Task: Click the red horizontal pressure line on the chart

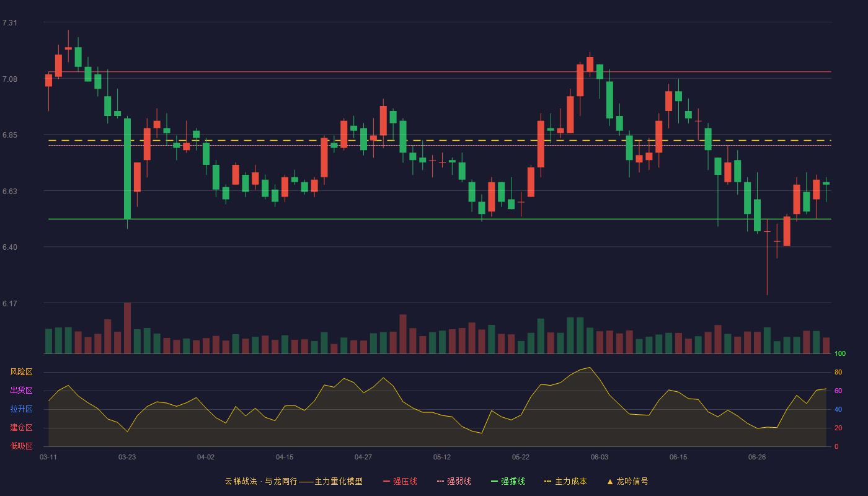Action: coord(440,72)
